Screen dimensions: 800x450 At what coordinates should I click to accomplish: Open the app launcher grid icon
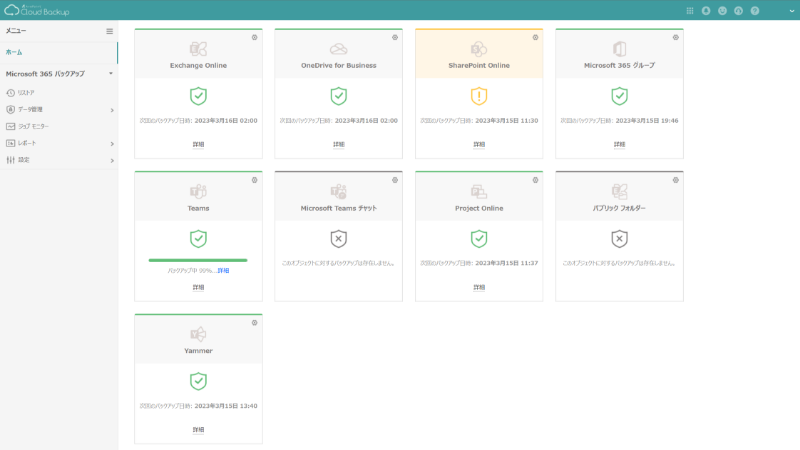point(690,11)
